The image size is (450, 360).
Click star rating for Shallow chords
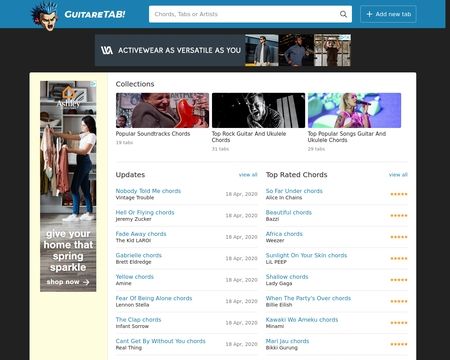[x=399, y=280]
